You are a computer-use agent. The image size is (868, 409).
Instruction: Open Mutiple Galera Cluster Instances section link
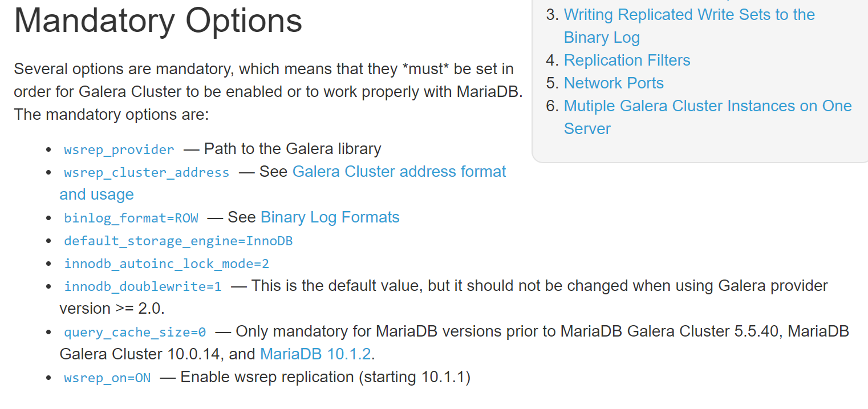[707, 106]
